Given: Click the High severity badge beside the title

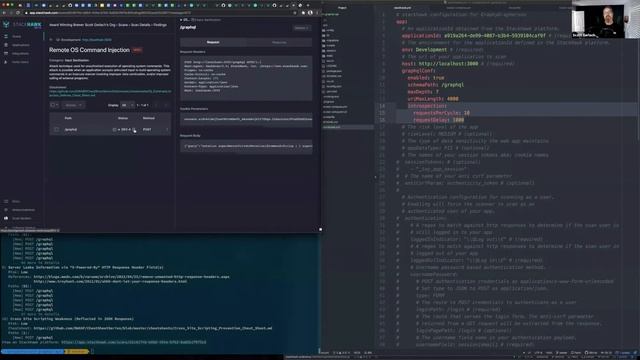Looking at the screenshot, I should click(137, 50).
